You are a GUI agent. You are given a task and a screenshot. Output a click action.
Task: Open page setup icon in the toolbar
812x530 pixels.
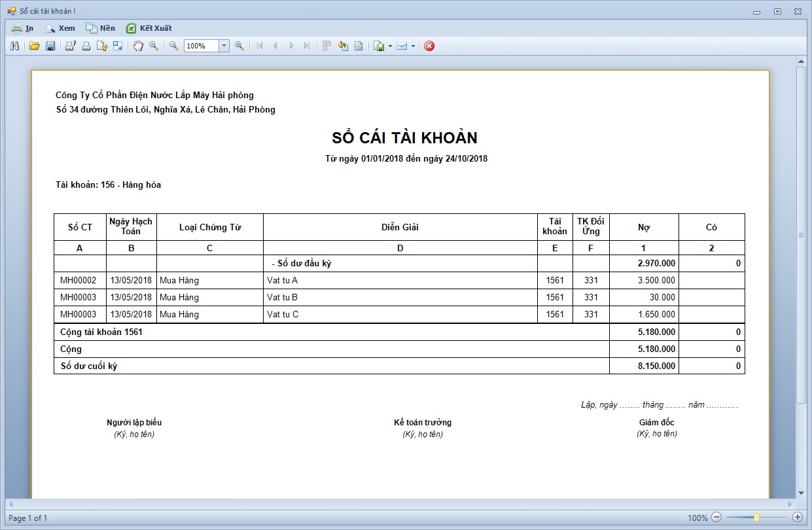(x=102, y=46)
